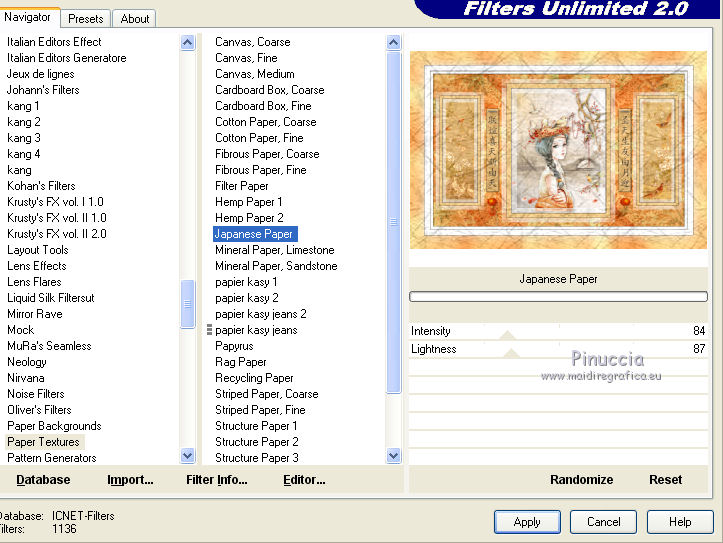The height and width of the screenshot is (543, 723).
Task: Open Filter Info...
Action: point(217,480)
